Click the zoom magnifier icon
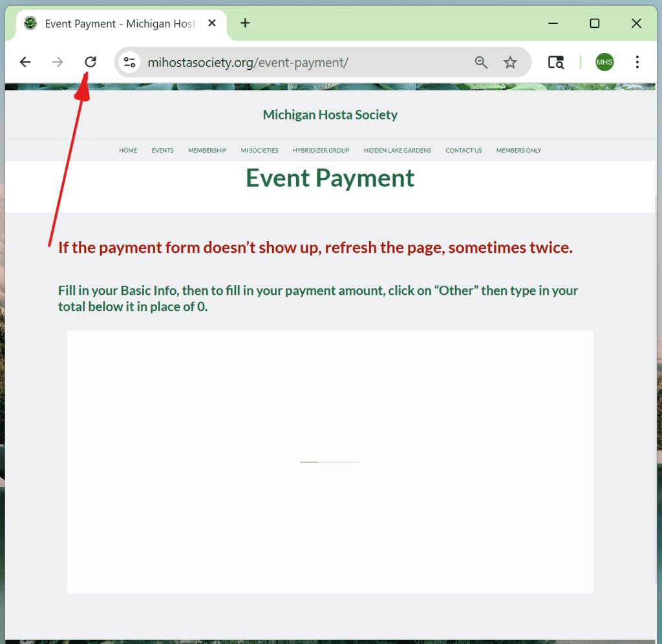662x644 pixels. pos(481,62)
